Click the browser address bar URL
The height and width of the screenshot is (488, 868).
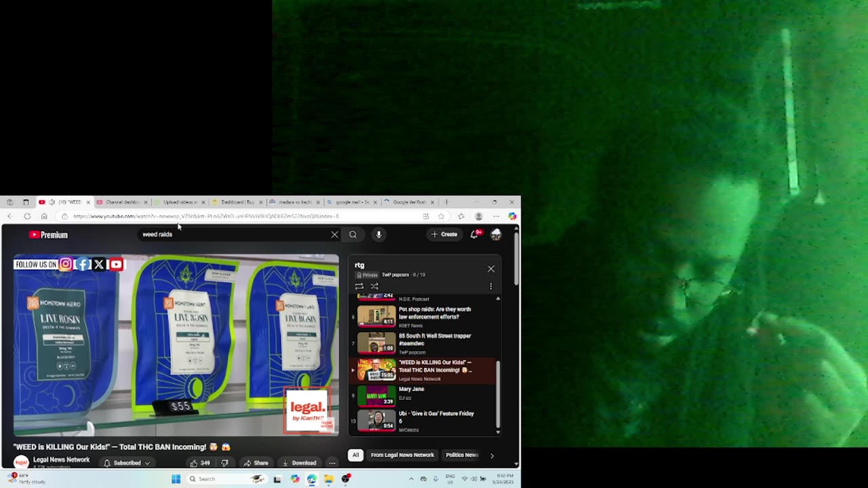[x=206, y=216]
